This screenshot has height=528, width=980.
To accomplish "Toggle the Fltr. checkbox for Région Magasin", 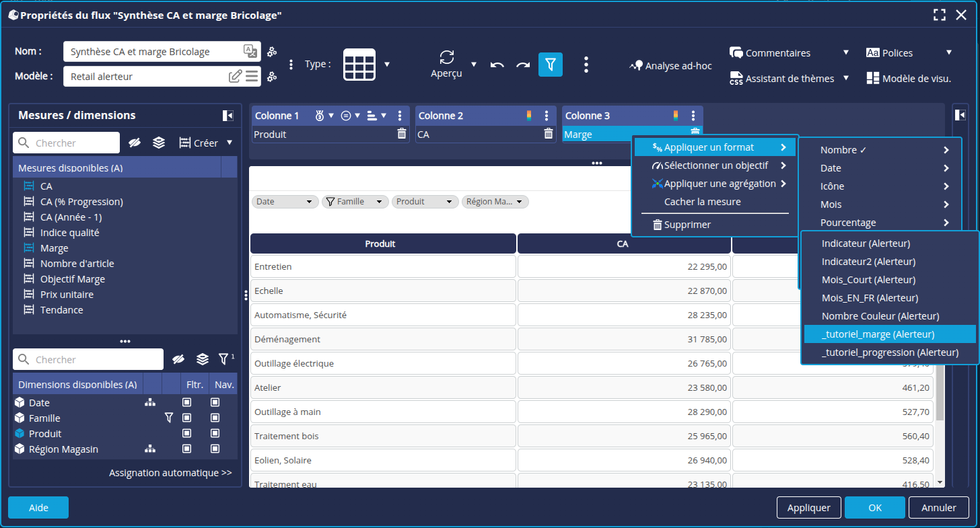I will pyautogui.click(x=187, y=449).
